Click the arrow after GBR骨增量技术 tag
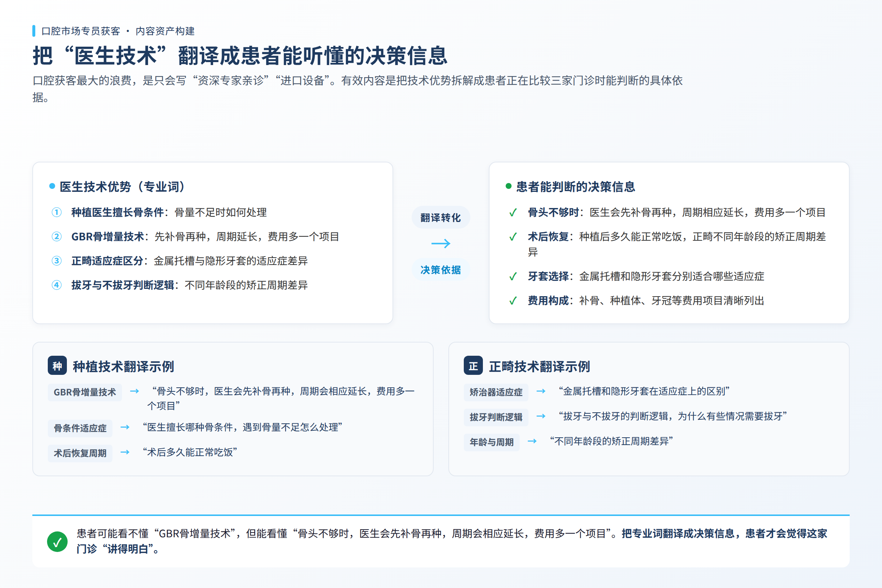 pos(134,391)
